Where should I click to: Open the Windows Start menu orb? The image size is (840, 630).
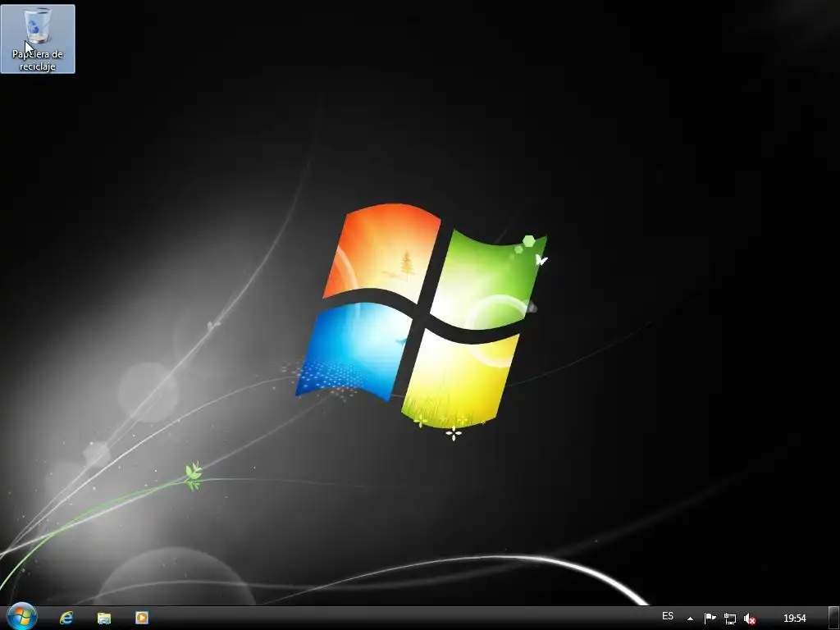22,617
